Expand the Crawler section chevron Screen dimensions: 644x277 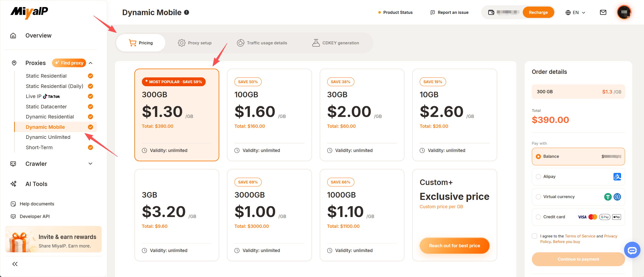tap(90, 164)
